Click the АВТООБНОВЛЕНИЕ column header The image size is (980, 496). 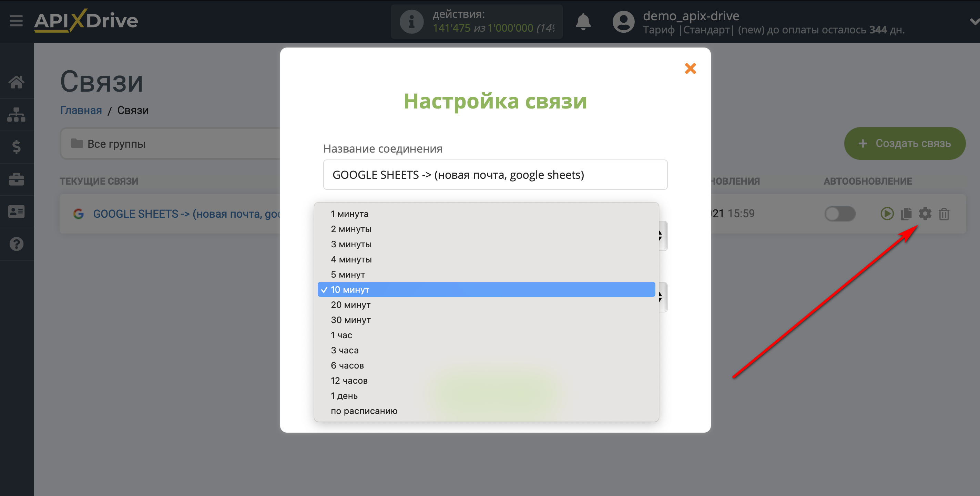tap(868, 181)
